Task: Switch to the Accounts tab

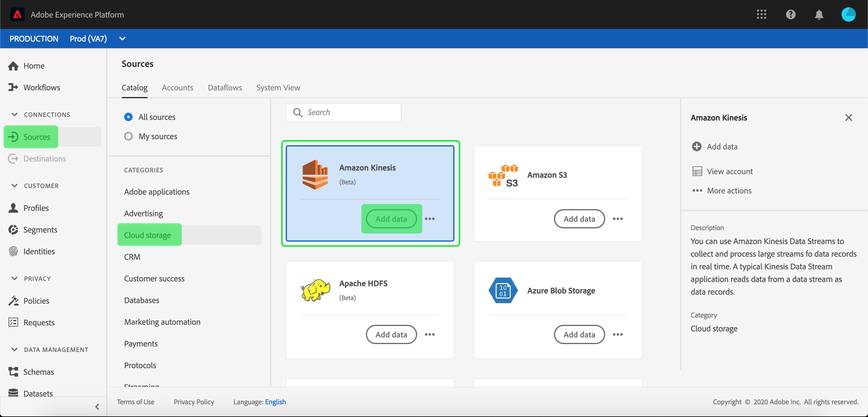Action: click(x=177, y=88)
